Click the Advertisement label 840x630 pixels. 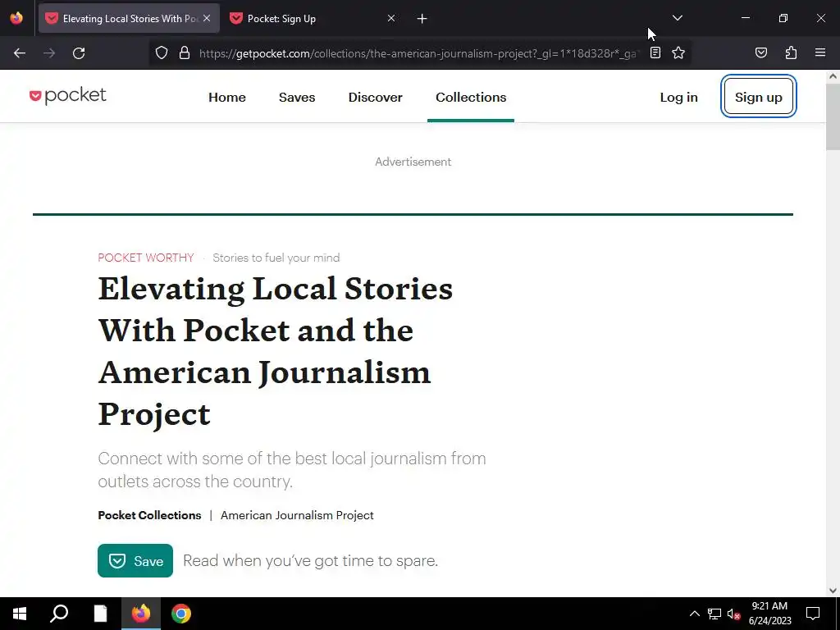pyautogui.click(x=413, y=162)
